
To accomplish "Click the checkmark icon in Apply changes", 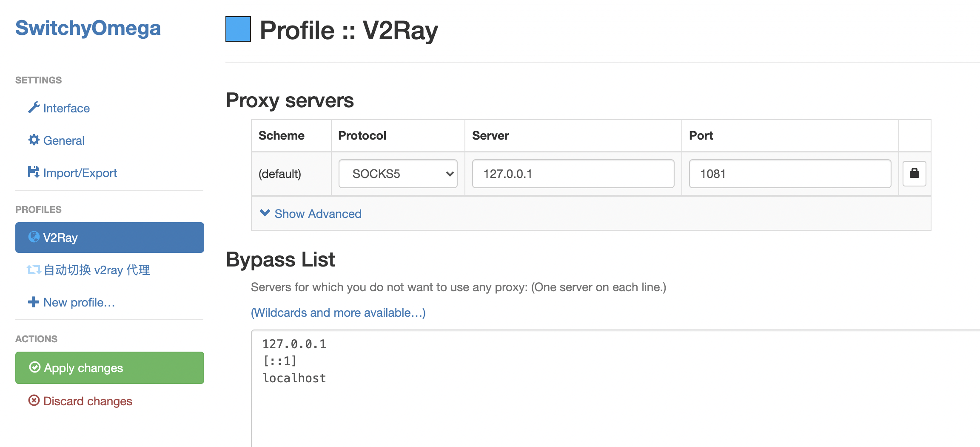I will coord(35,367).
